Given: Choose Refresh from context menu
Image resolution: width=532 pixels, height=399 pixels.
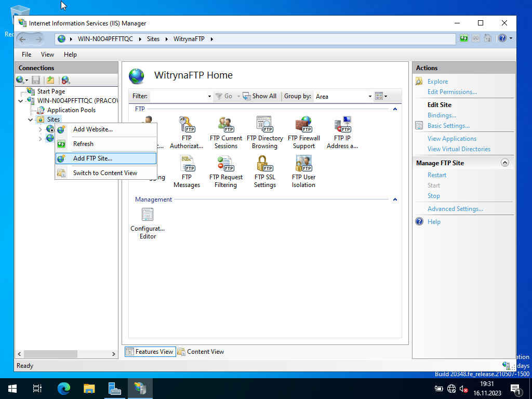Looking at the screenshot, I should 106,144.
